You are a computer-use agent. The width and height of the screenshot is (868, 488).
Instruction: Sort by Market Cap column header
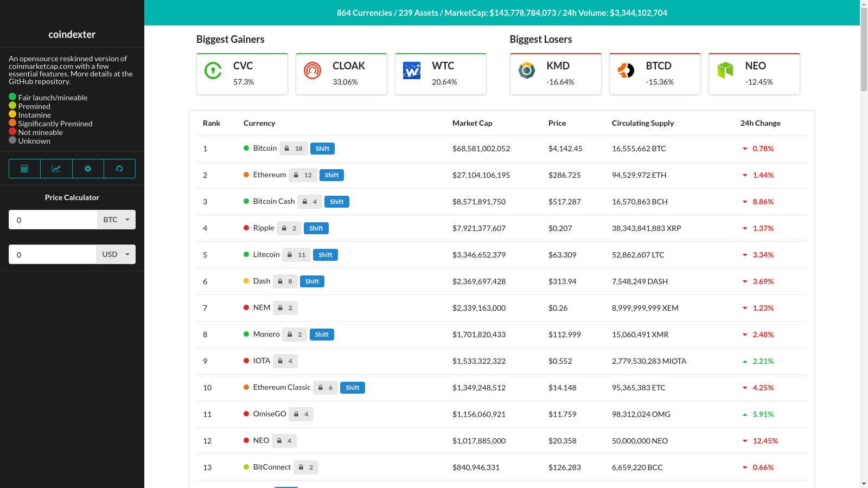coord(473,123)
